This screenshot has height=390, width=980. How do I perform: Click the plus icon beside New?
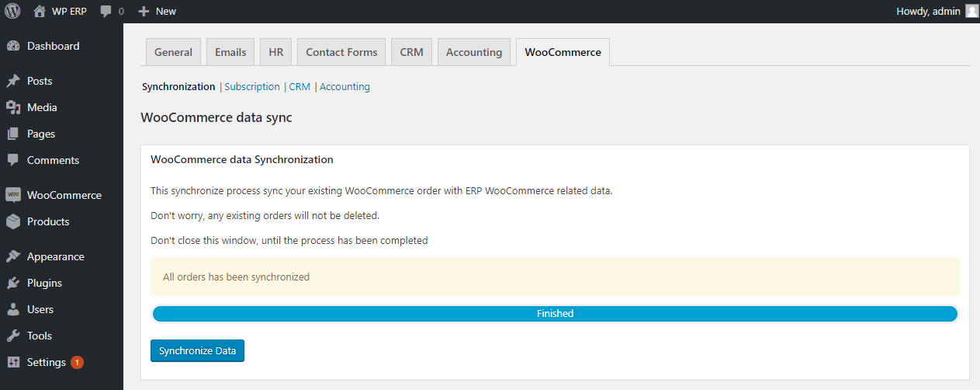click(144, 11)
